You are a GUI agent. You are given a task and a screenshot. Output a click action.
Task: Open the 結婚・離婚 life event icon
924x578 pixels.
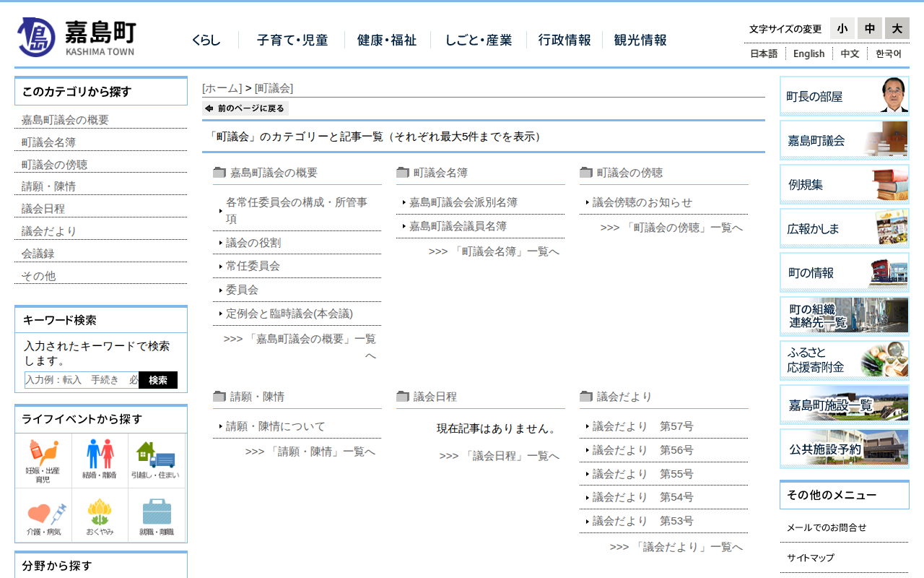100,461
